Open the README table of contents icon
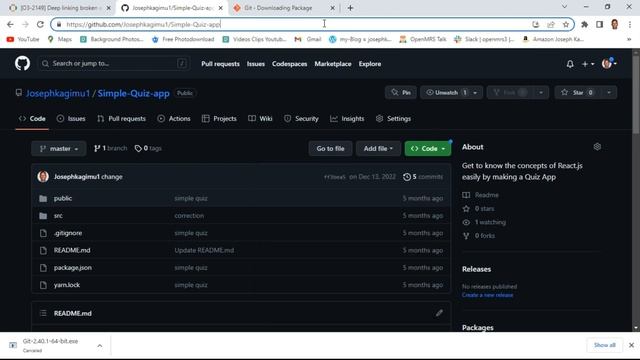Screen dimensions: 640x360 coord(43,313)
